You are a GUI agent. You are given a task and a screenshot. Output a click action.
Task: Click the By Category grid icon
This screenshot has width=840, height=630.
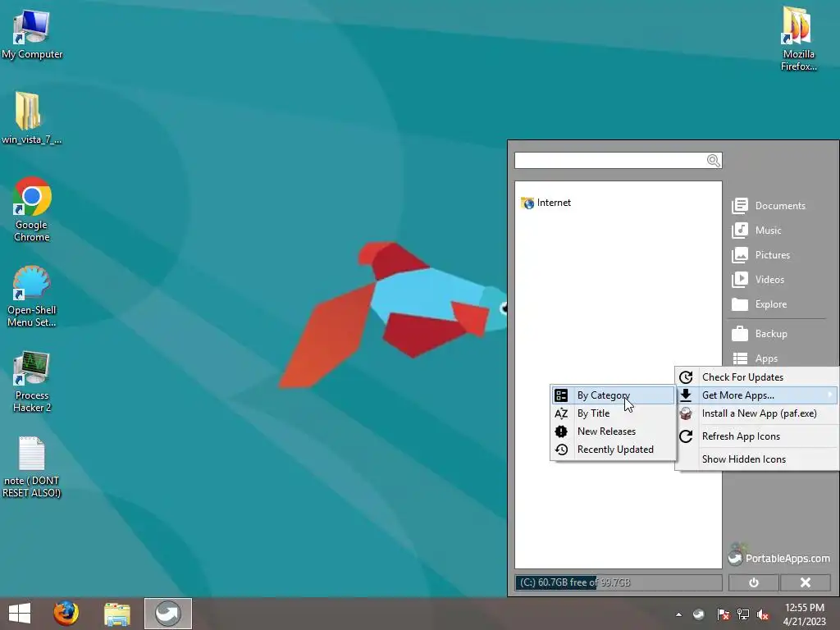pos(561,395)
